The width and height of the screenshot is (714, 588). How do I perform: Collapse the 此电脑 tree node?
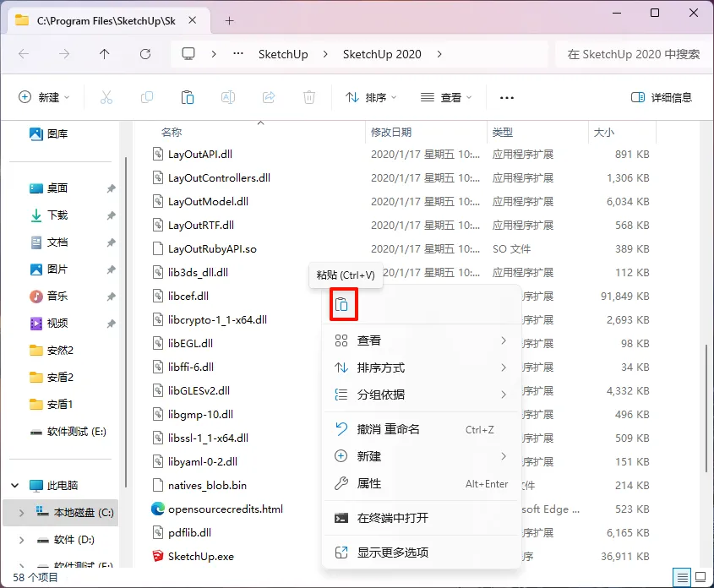14,486
